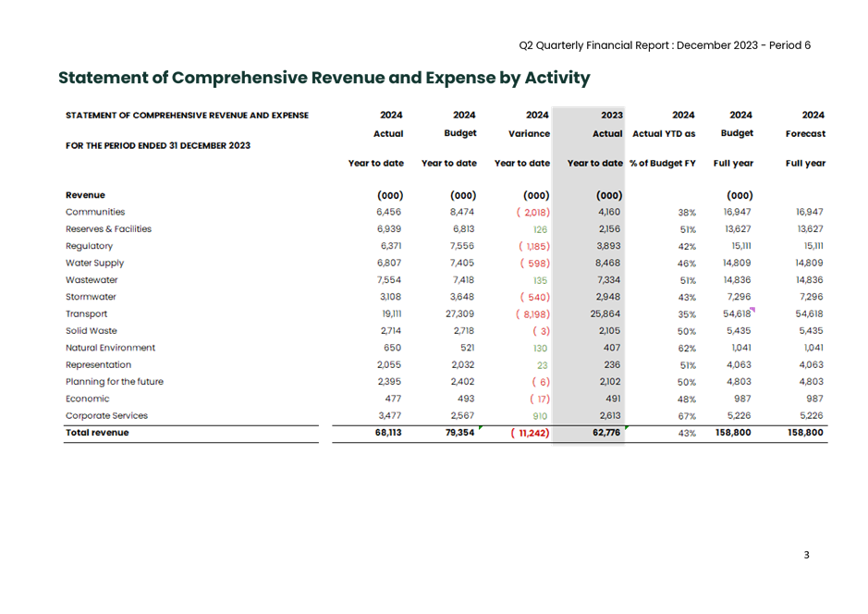
Task: Click the green variance 126
Action: [540, 229]
